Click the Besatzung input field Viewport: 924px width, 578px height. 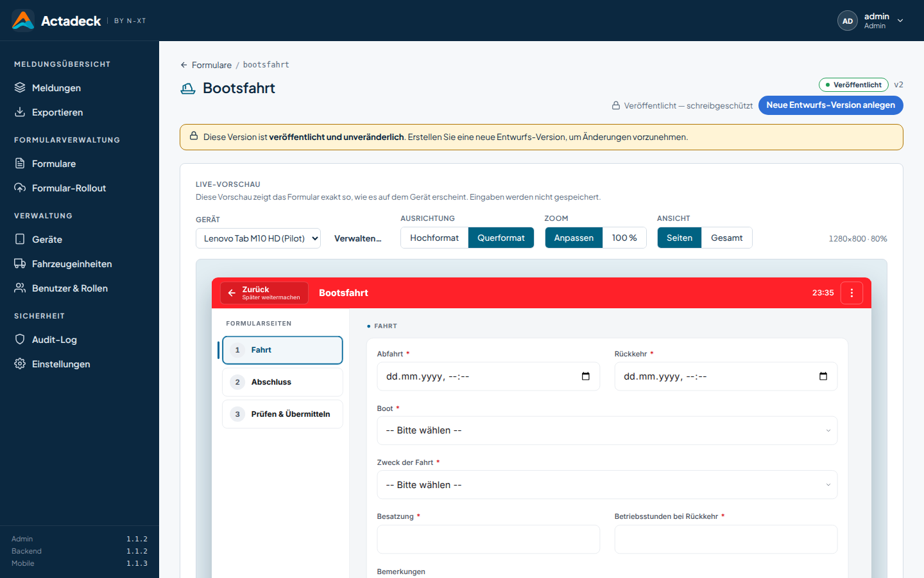pyautogui.click(x=488, y=539)
